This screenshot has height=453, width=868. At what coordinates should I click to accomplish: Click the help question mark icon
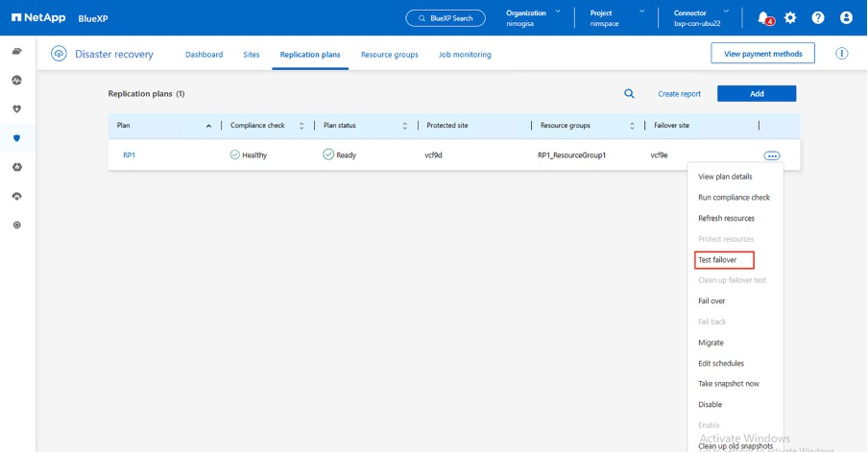pos(818,17)
